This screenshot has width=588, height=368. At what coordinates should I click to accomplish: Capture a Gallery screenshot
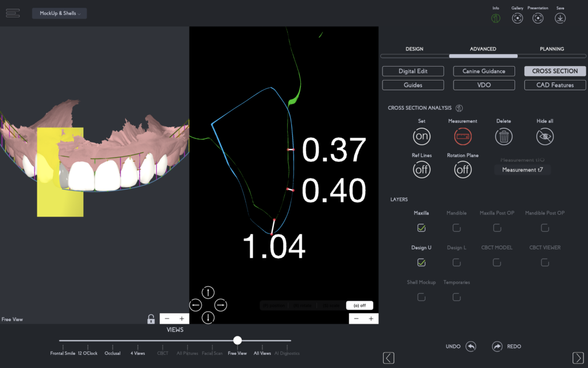click(x=517, y=18)
